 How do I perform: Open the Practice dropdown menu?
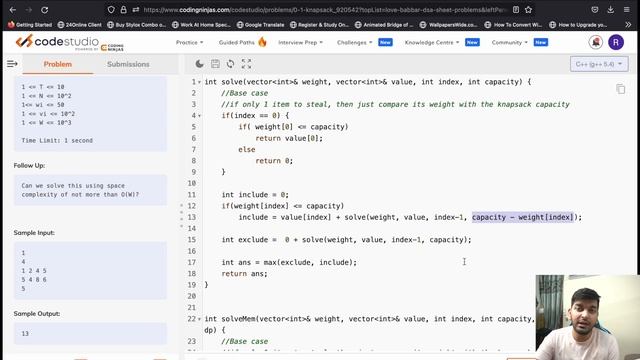[x=189, y=42]
